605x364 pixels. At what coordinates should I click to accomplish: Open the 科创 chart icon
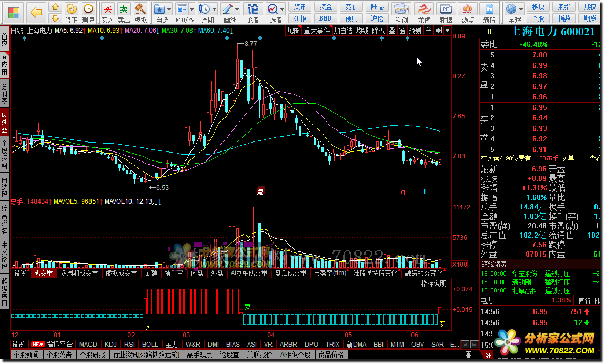401,8
